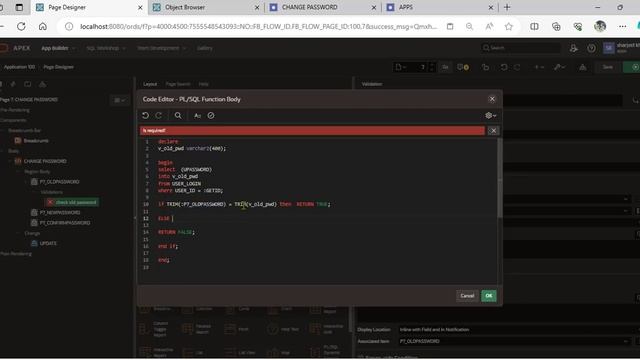640x360 pixels.
Task: Select UPDATE button node in tree
Action: click(48, 243)
